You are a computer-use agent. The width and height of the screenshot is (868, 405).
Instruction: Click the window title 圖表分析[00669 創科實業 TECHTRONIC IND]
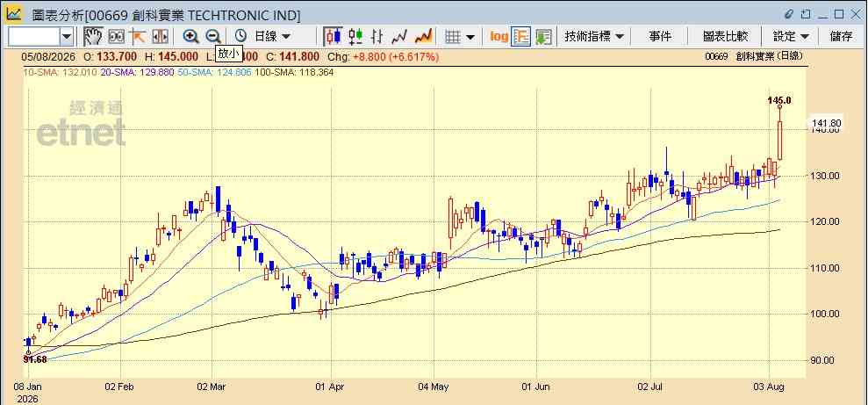click(x=166, y=15)
